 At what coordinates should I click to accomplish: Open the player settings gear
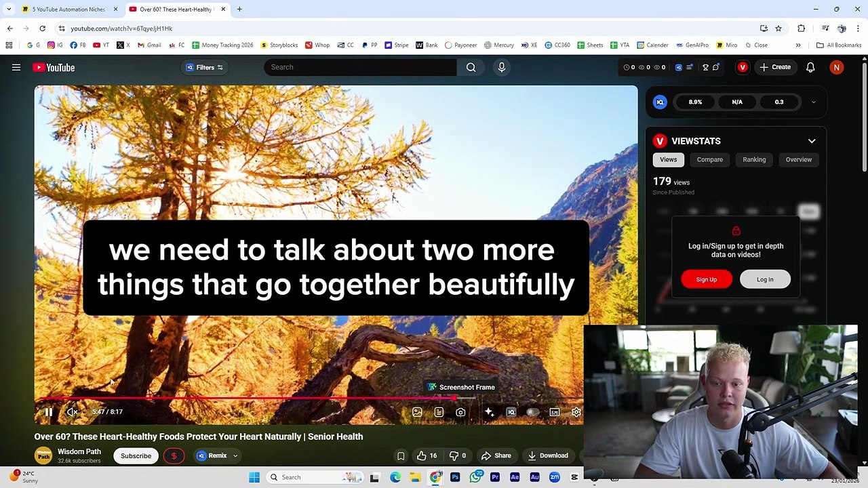coord(576,412)
